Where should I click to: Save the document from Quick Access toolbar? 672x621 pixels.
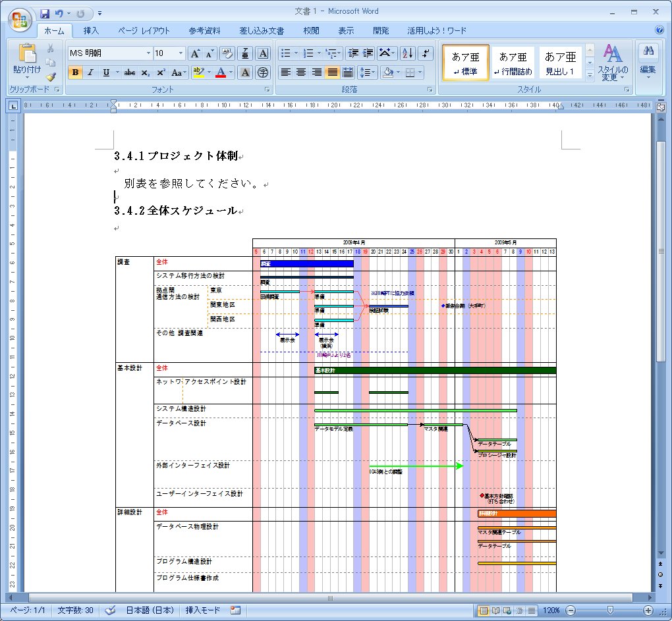click(x=45, y=13)
